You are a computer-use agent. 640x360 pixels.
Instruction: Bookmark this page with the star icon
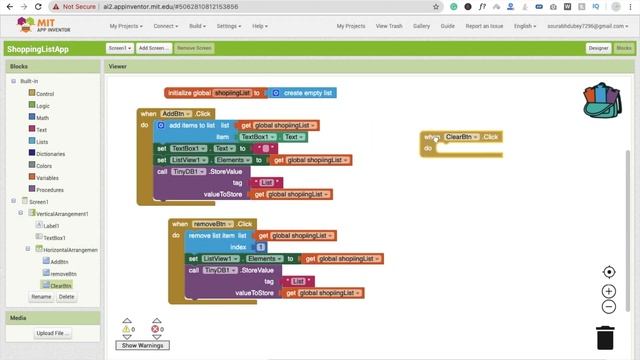pyautogui.click(x=436, y=7)
